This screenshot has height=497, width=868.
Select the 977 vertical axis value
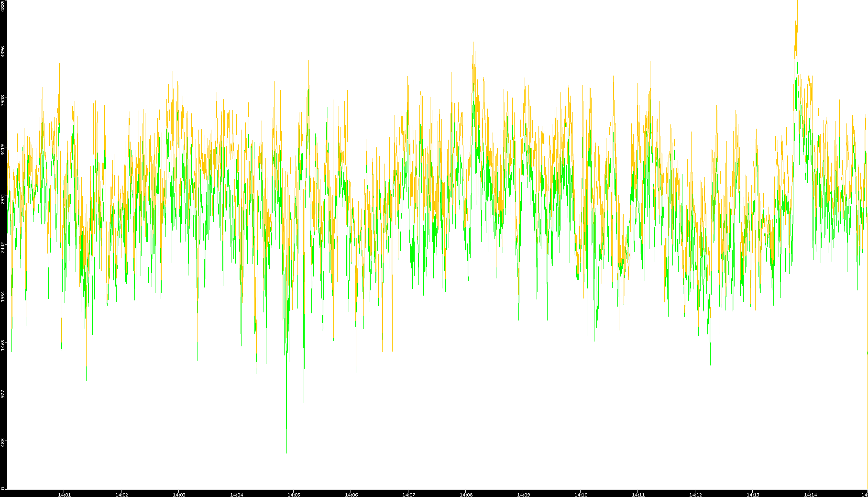(3, 394)
